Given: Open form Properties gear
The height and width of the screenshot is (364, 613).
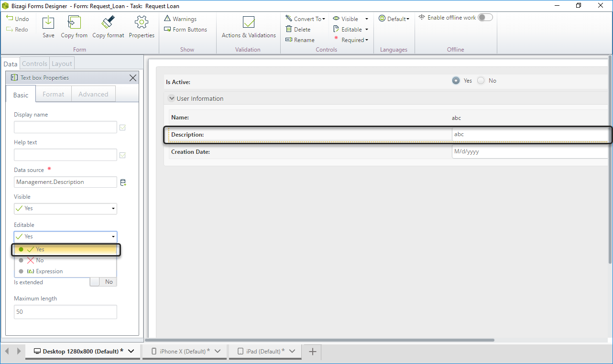Looking at the screenshot, I should click(142, 27).
